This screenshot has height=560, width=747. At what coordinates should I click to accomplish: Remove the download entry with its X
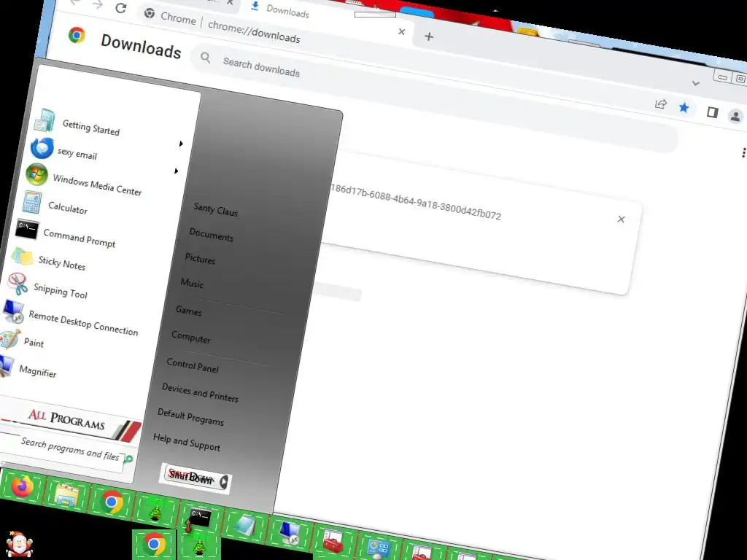click(x=621, y=219)
